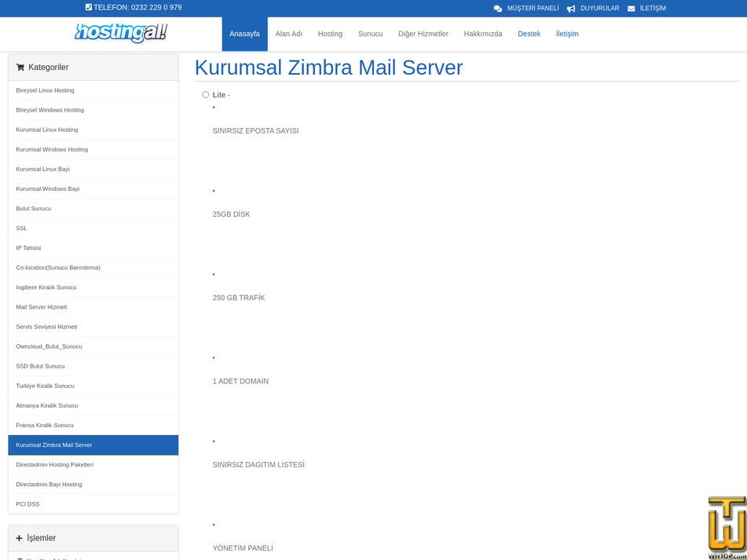The width and height of the screenshot is (747, 560).
Task: Click the megaphone icon for Duyurular
Action: [571, 9]
